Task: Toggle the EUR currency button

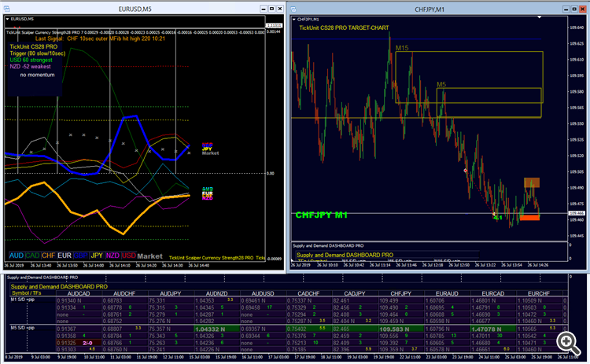Action: (x=65, y=256)
